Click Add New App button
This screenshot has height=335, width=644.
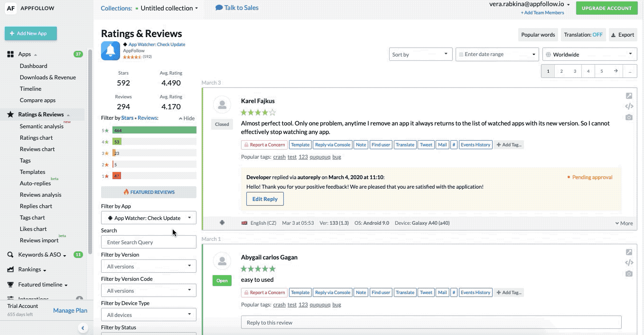pos(31,33)
